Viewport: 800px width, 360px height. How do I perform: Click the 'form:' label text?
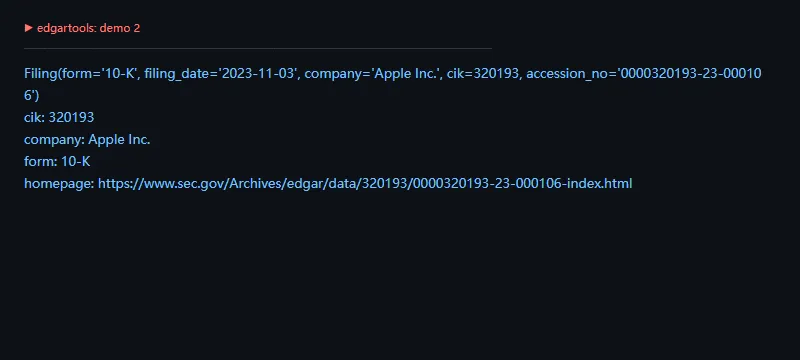click(41, 162)
